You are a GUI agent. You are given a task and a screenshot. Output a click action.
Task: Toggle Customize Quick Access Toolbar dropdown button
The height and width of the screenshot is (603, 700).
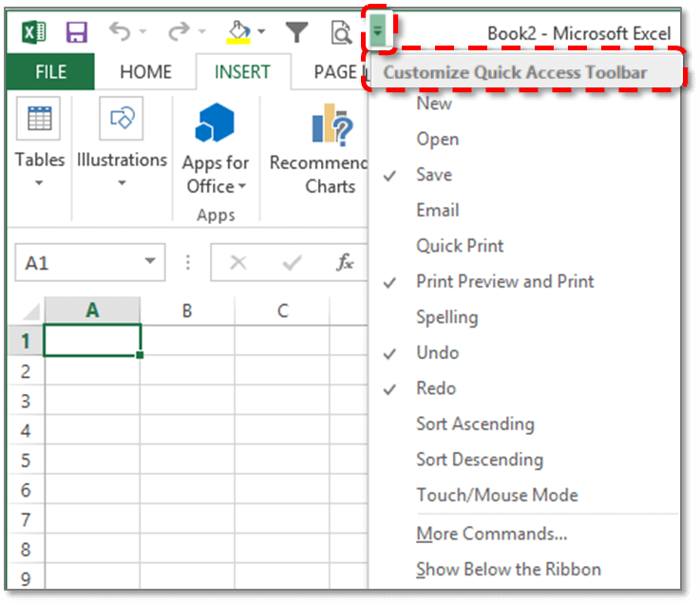pyautogui.click(x=378, y=30)
